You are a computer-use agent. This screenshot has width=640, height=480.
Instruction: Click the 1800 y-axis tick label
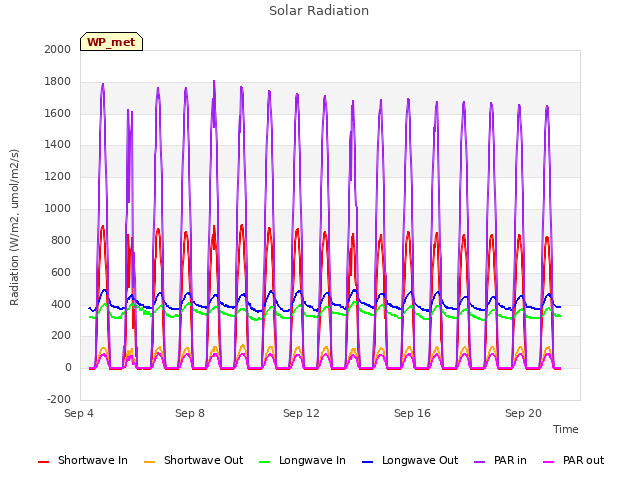click(58, 81)
